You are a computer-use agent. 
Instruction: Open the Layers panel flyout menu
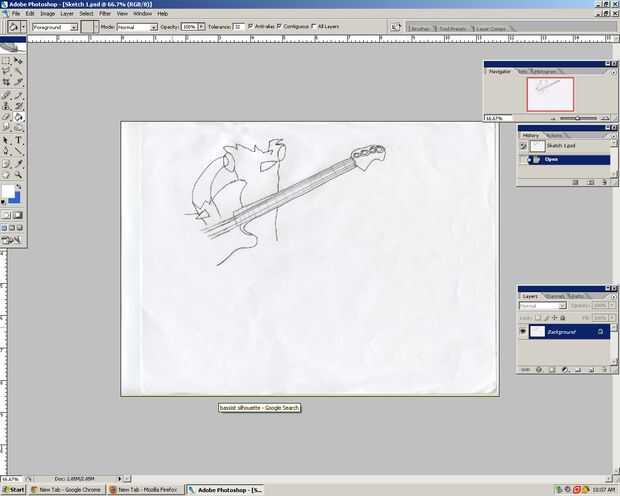click(613, 296)
